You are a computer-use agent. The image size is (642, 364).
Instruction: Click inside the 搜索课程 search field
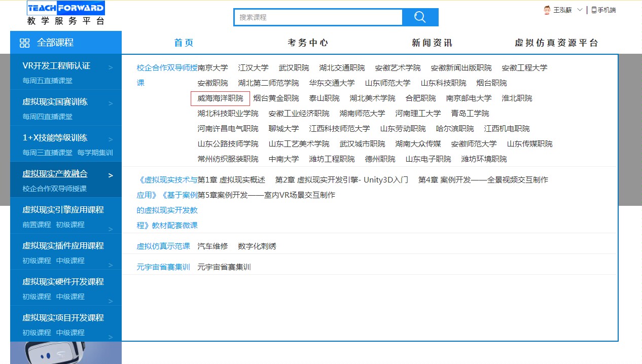(x=318, y=17)
